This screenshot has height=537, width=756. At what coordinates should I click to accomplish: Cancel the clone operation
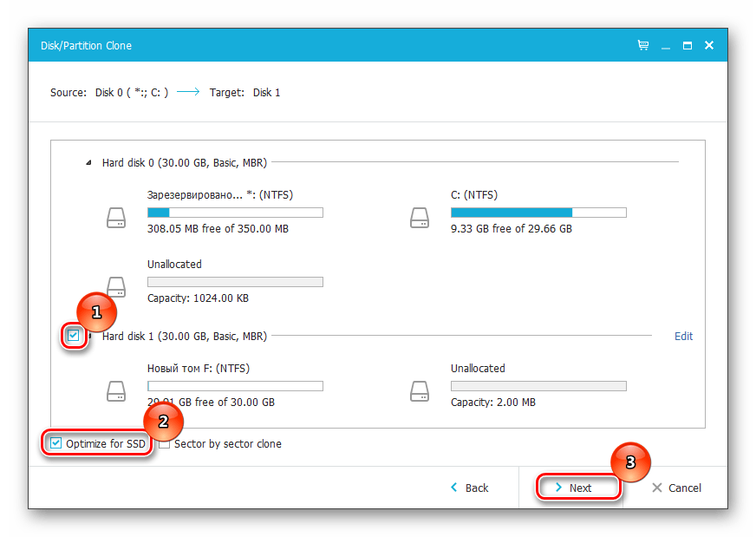coord(676,488)
